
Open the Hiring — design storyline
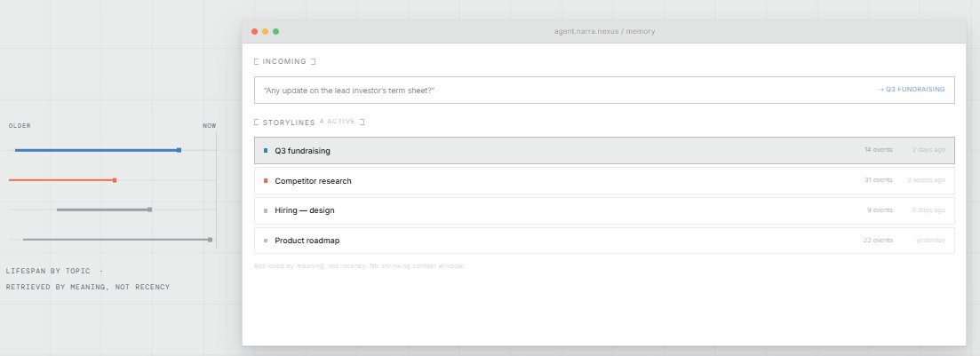[x=604, y=210]
